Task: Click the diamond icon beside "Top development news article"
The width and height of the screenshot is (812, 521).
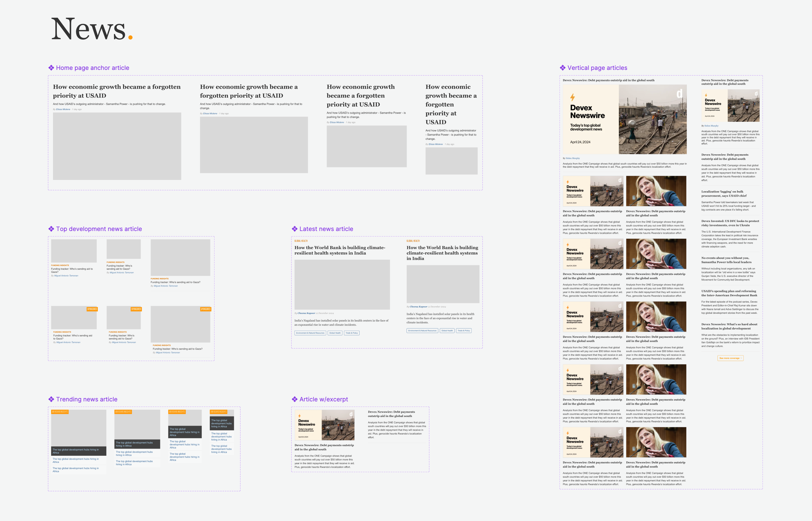Action: (x=51, y=229)
